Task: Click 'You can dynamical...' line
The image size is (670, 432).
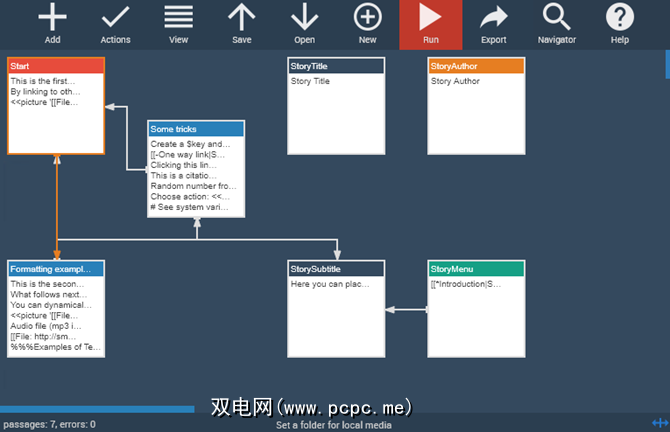Action: click(51, 305)
